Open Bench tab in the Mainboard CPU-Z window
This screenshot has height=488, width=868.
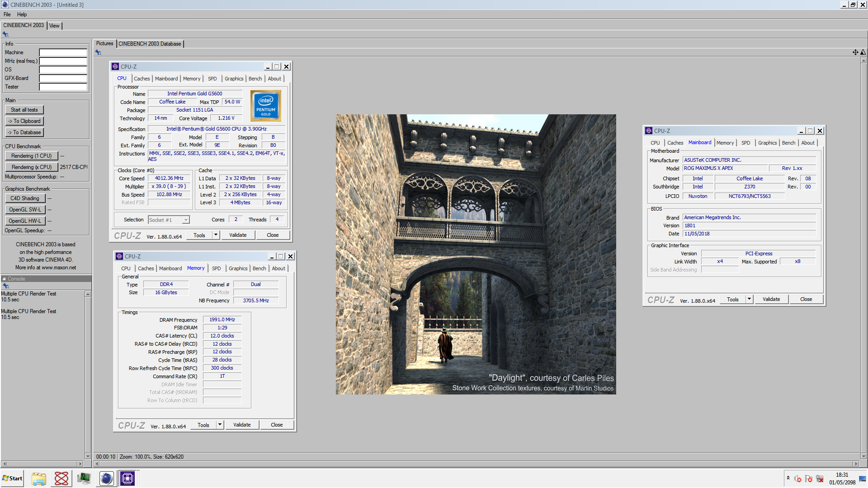(788, 143)
